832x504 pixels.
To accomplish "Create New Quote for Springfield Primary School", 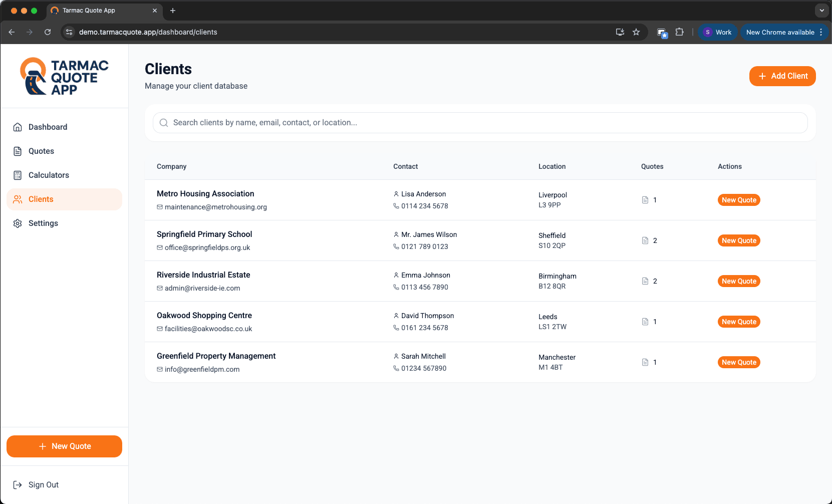I will tap(739, 240).
